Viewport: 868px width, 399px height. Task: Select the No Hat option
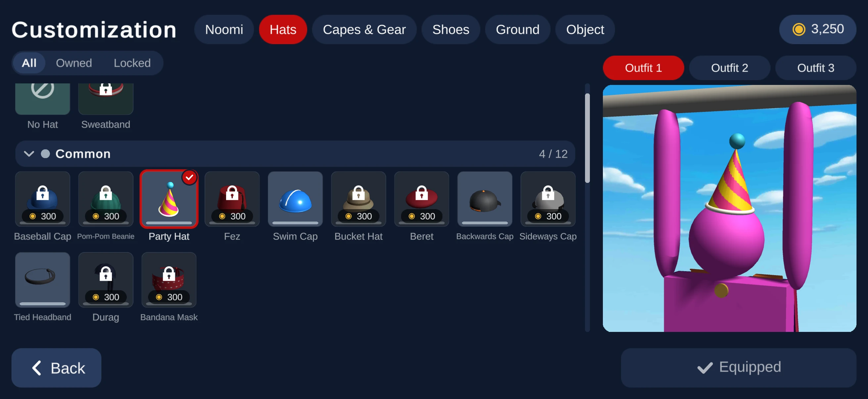coord(42,99)
